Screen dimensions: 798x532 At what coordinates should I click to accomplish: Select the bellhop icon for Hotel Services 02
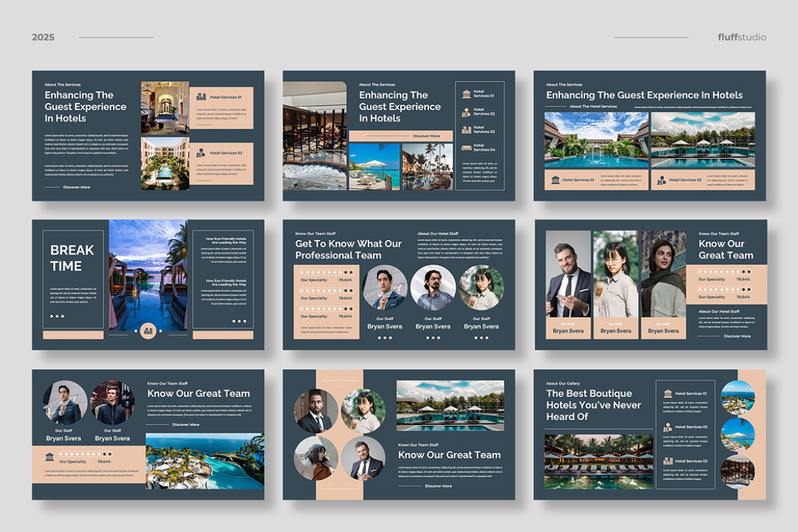click(465, 112)
